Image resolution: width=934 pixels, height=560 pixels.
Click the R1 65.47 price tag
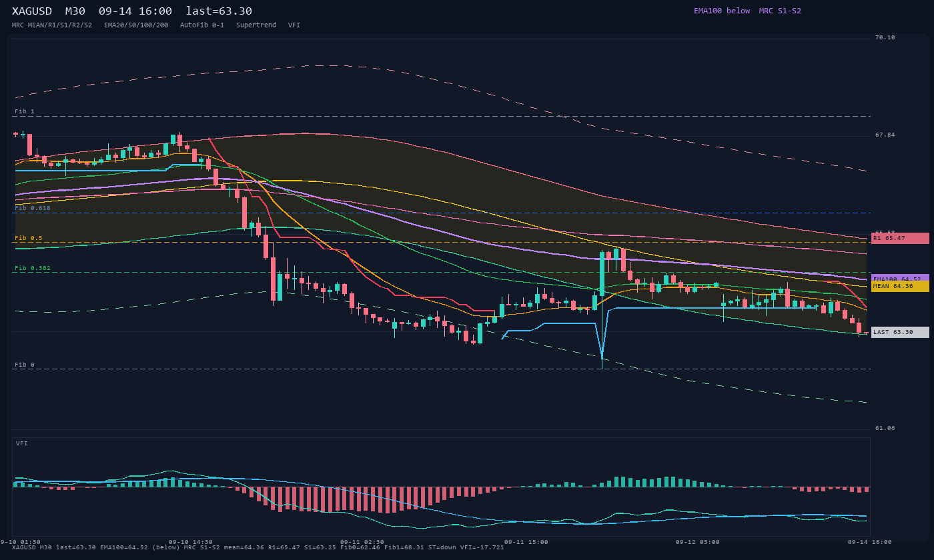click(900, 238)
